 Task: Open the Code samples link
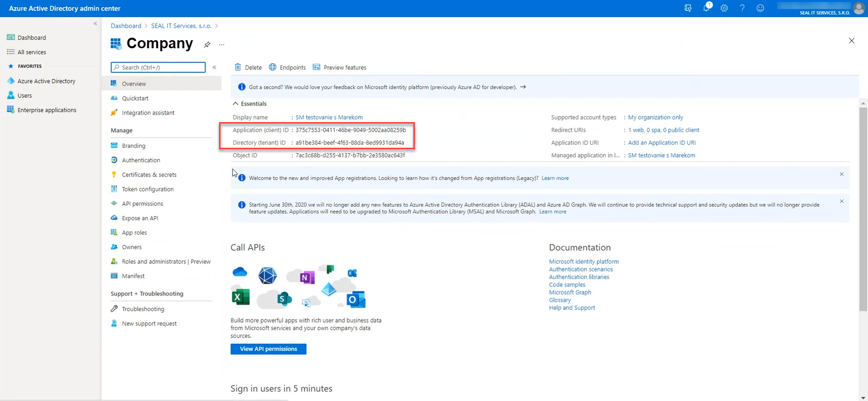[567, 285]
